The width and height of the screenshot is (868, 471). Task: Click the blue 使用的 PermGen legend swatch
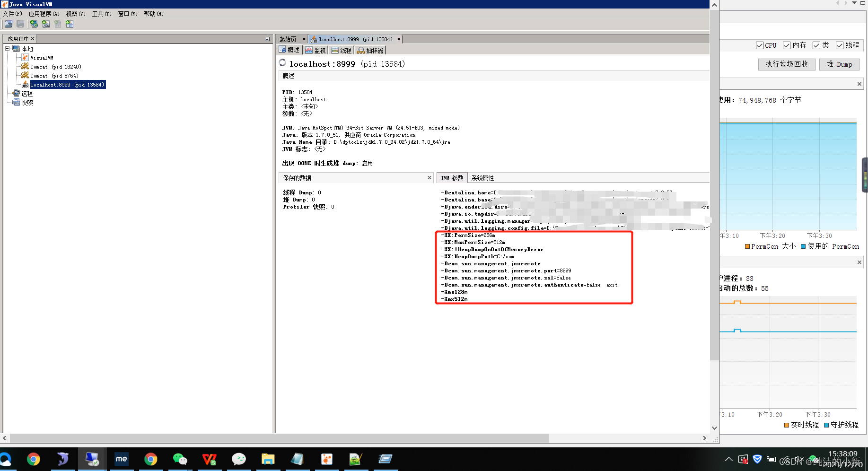803,246
